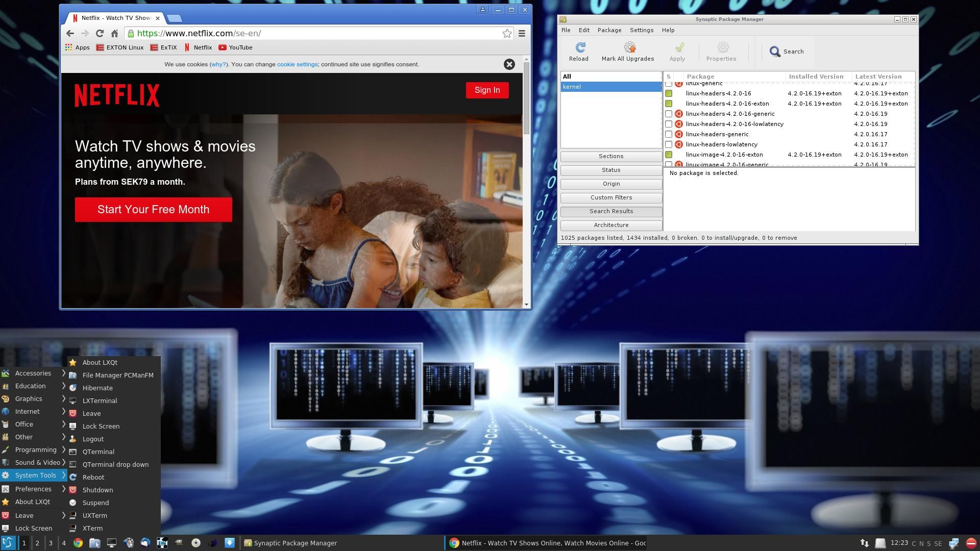The height and width of the screenshot is (551, 980).
Task: Open the Chrome hamburger menu
Action: (x=522, y=33)
